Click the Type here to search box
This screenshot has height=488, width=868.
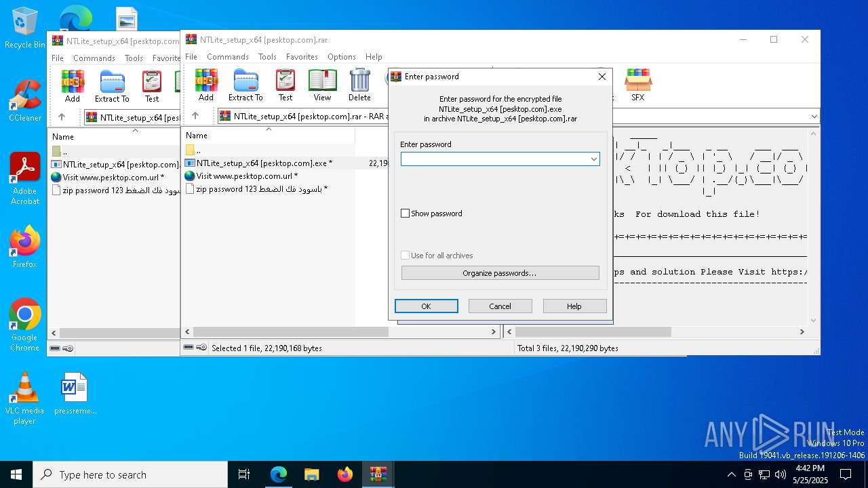click(130, 474)
